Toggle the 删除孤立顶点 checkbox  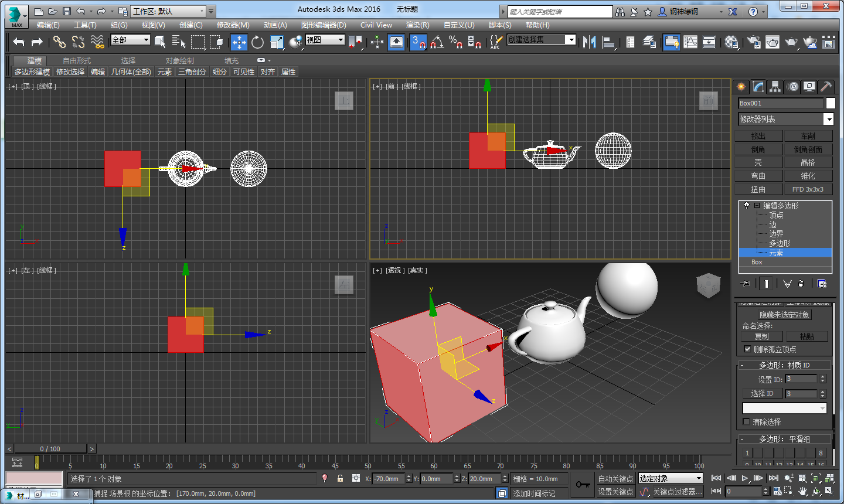pos(747,349)
